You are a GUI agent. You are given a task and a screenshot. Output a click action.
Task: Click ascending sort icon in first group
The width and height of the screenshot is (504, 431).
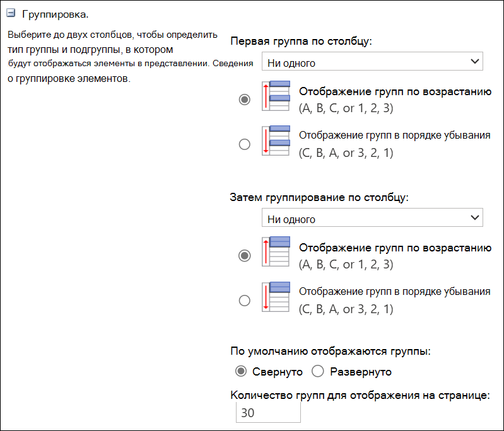tap(276, 96)
